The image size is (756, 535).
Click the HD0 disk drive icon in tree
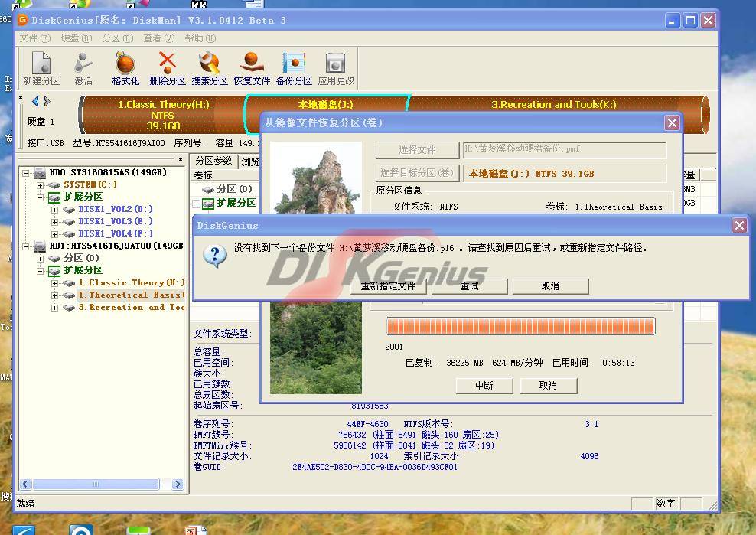[40, 173]
